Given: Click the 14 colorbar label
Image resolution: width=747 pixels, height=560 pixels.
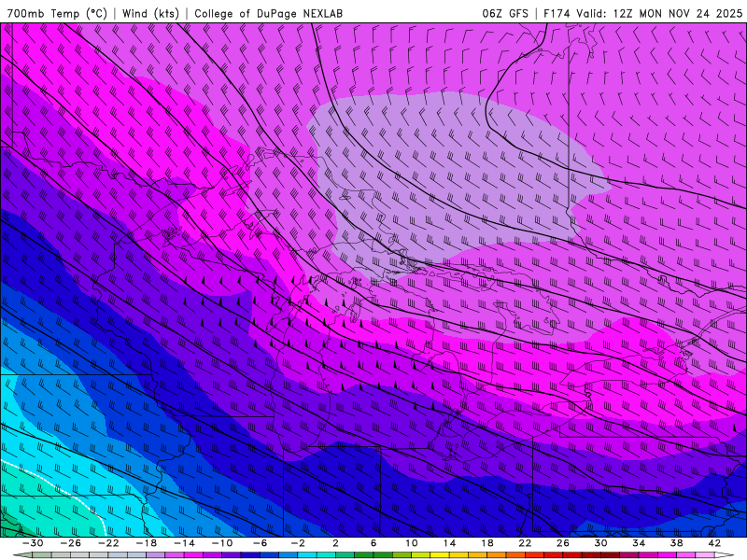Looking at the screenshot, I should pos(449,543).
